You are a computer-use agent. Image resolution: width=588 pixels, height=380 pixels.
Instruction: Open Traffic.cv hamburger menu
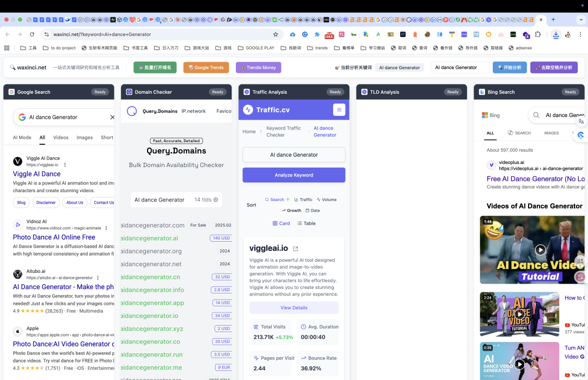pyautogui.click(x=339, y=109)
